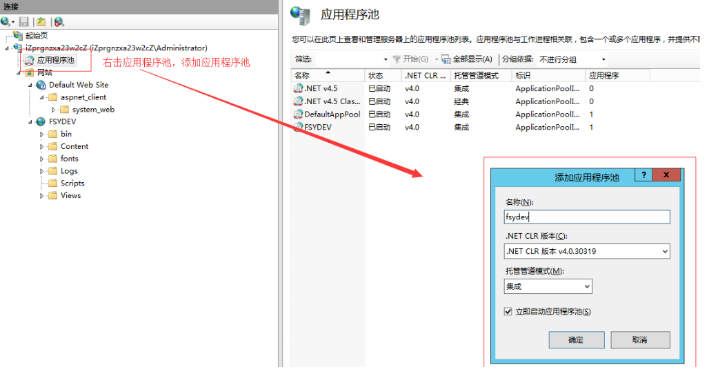Click the fonts folder icon
The width and height of the screenshot is (708, 383).
[x=53, y=158]
